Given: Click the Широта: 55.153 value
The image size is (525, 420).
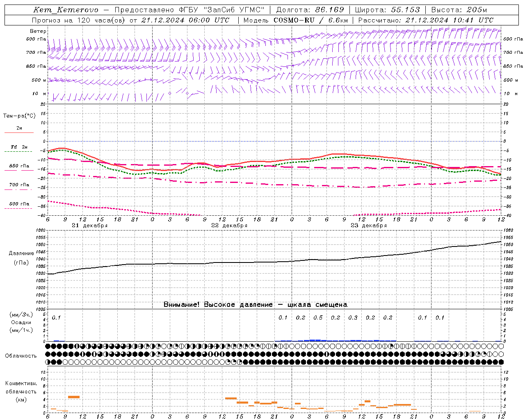Looking at the screenshot, I should (x=388, y=10).
